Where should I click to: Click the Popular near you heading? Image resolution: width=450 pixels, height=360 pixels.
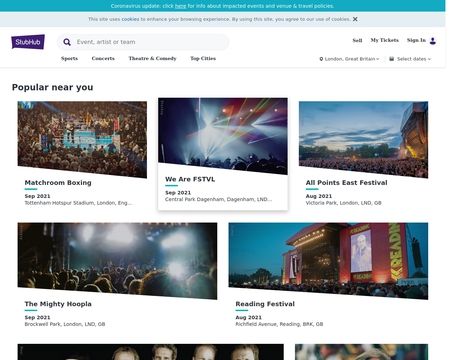click(53, 87)
